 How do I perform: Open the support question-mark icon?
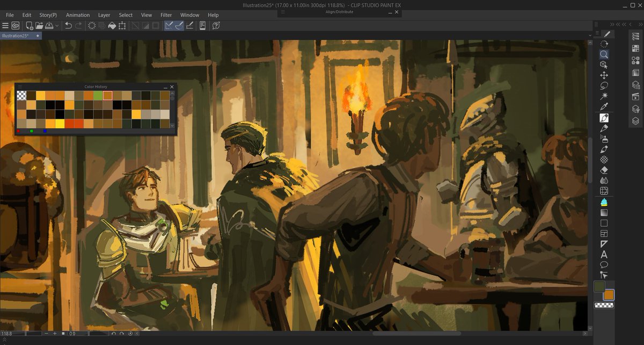coord(216,25)
